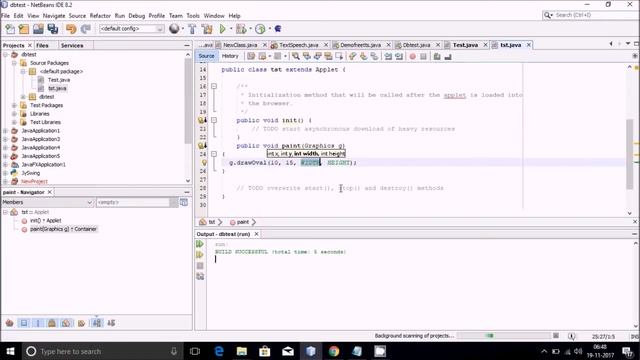
Task: Open the default config dropdown
Action: 131,29
